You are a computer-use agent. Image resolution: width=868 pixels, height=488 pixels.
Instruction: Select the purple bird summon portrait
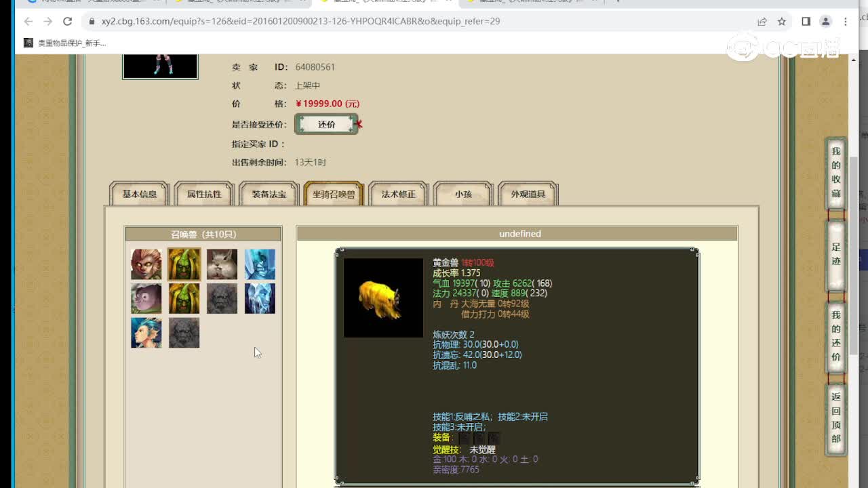point(146,298)
